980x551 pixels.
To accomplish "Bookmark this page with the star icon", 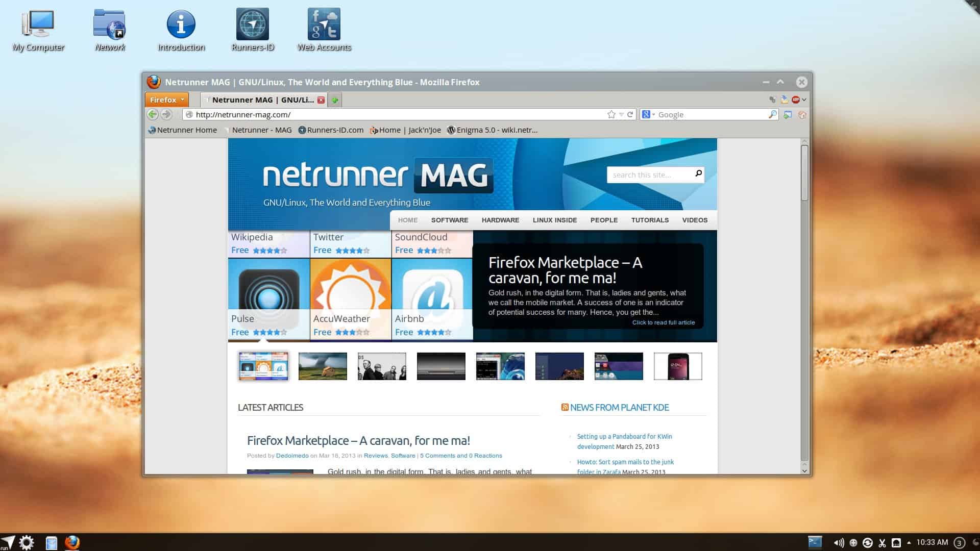I will 611,115.
